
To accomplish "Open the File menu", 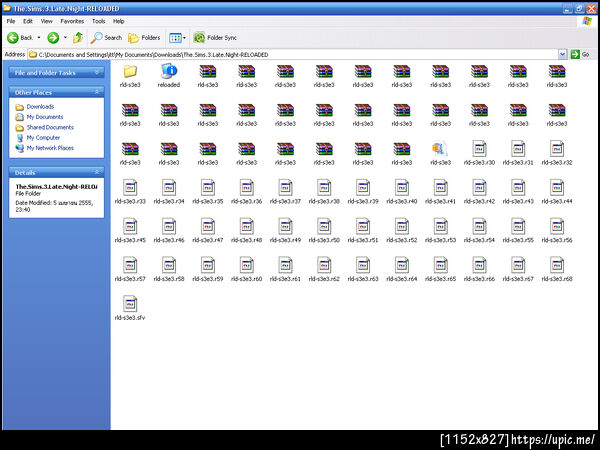I will pyautogui.click(x=11, y=21).
